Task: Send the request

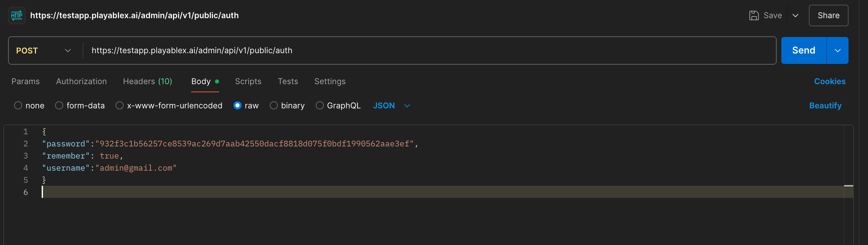Action: click(x=803, y=50)
